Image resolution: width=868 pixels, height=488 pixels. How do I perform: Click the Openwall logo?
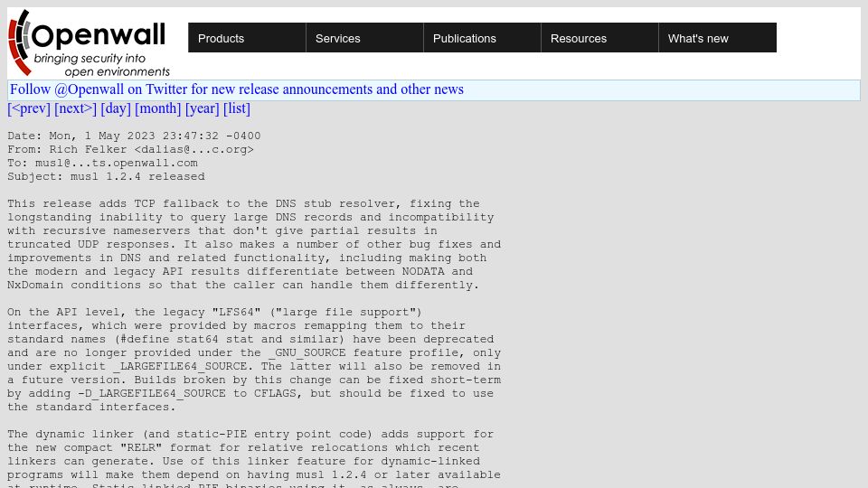tap(90, 43)
